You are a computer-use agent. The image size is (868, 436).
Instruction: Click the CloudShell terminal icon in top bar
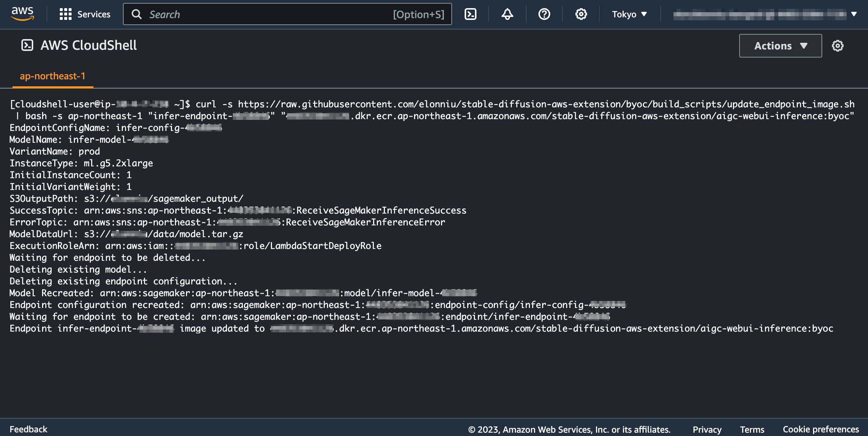pyautogui.click(x=470, y=14)
